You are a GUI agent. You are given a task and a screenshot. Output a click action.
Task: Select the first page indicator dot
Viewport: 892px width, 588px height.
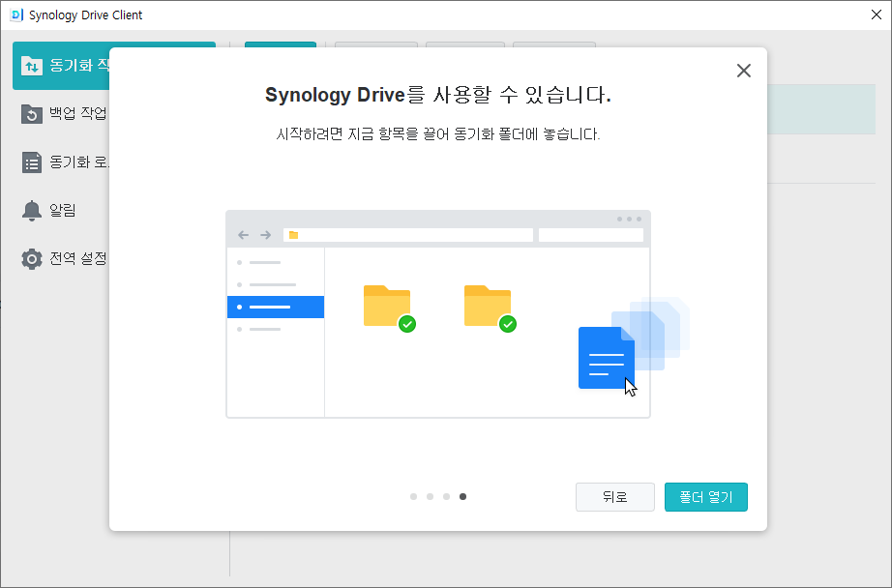click(413, 496)
